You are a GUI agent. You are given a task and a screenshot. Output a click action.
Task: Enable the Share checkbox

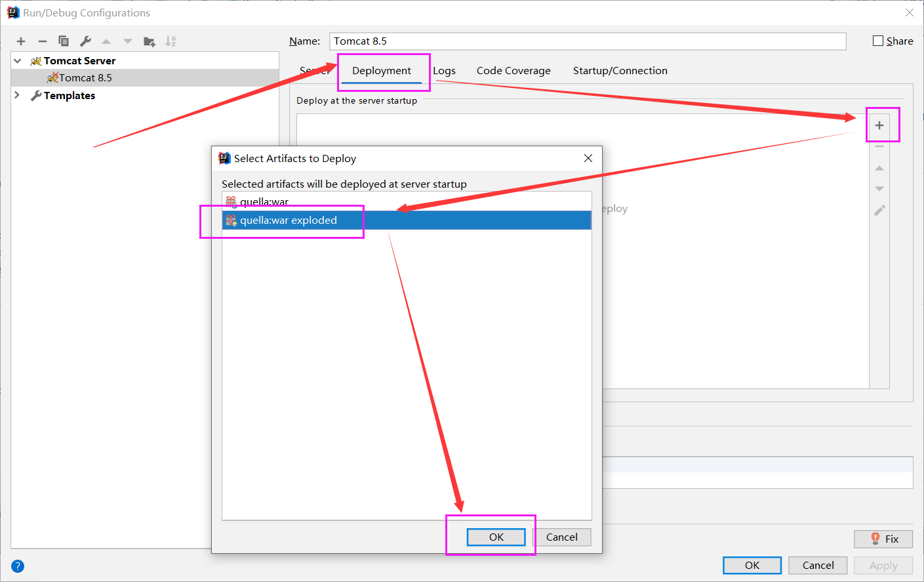[877, 40]
